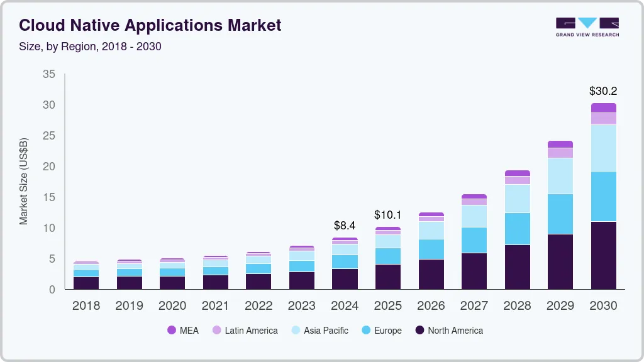Image resolution: width=644 pixels, height=362 pixels.
Task: Select the North America legend label
Action: (455, 331)
